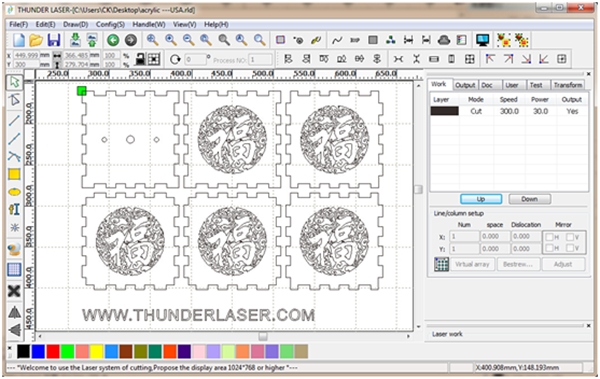Pick the black color swatch
600x379 pixels.
(23, 351)
